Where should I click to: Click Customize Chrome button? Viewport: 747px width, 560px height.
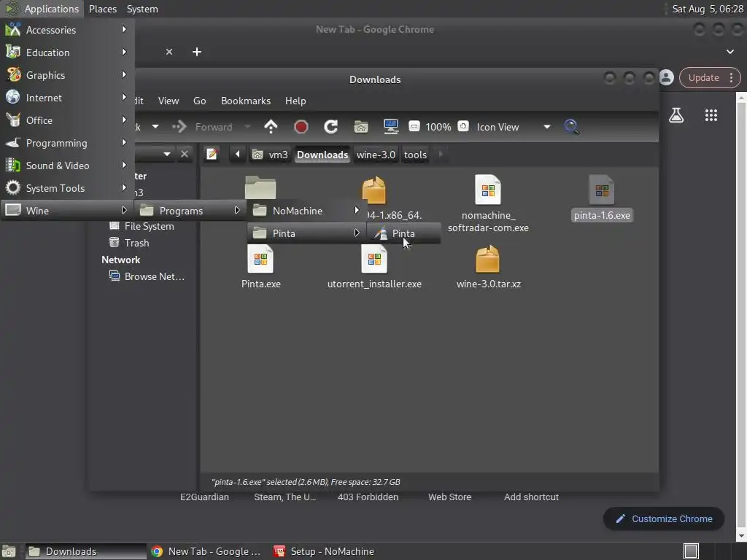(x=664, y=518)
